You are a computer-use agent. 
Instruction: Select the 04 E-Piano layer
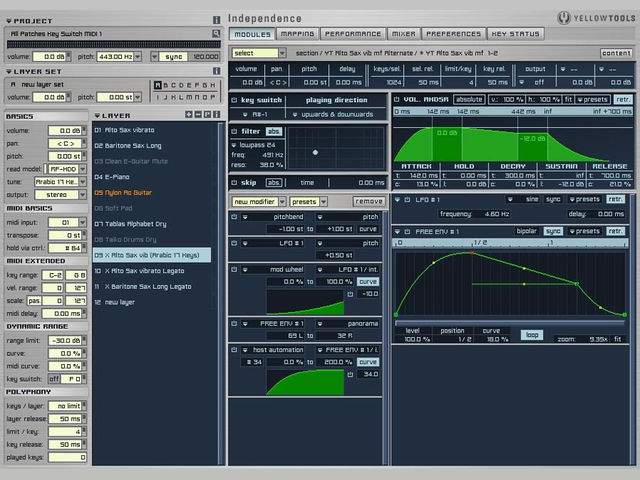coord(112,177)
